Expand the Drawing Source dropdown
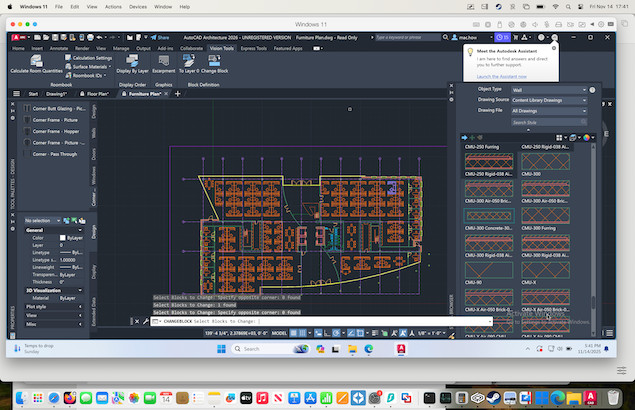Image resolution: width=635 pixels, height=410 pixels. click(x=550, y=100)
